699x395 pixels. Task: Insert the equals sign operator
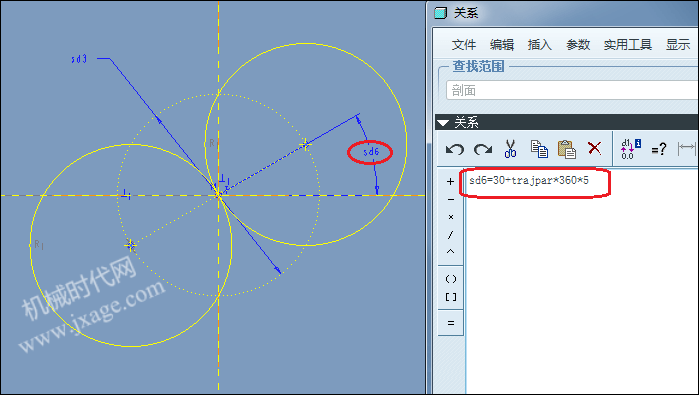tap(451, 323)
